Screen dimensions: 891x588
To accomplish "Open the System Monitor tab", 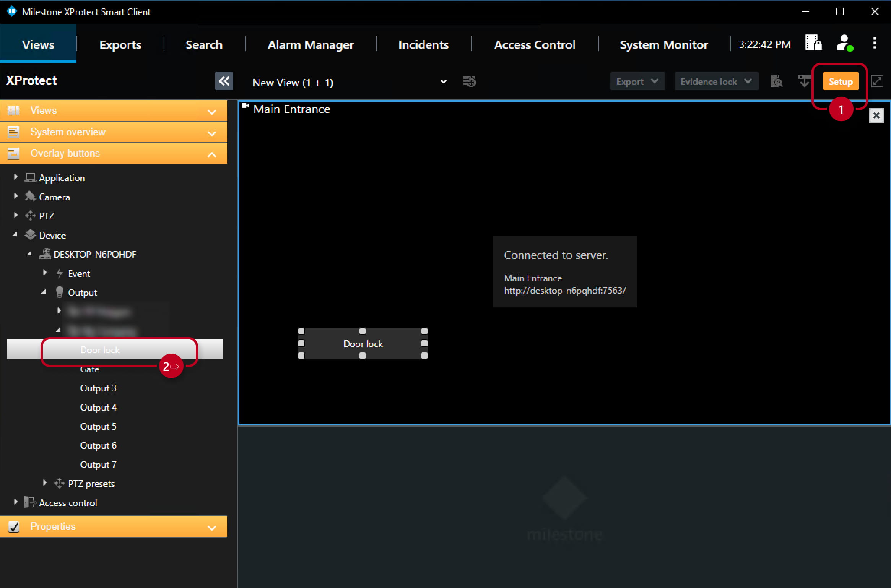I will pos(664,44).
